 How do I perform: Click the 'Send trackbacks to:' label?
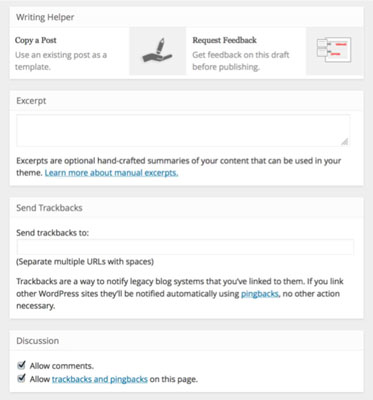53,233
